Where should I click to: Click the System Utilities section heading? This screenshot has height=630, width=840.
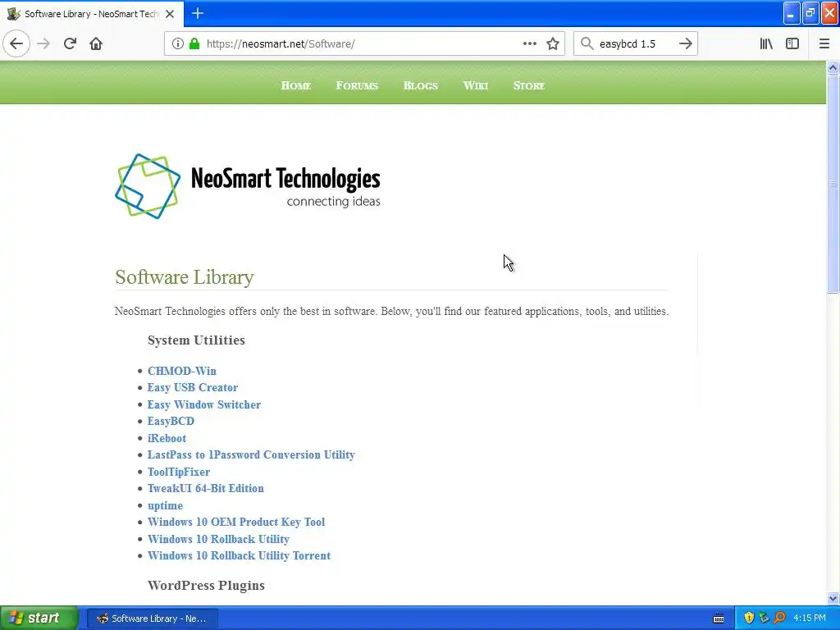[x=196, y=340]
